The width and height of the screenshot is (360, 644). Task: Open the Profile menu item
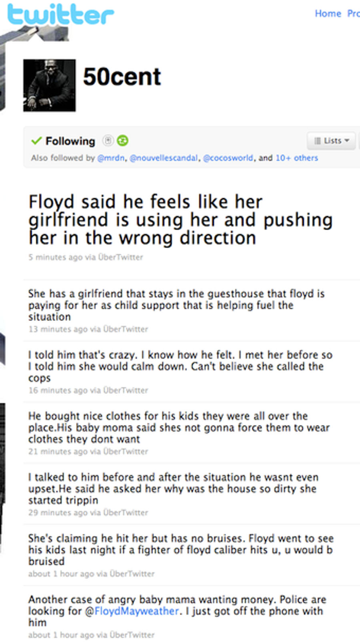tap(354, 14)
